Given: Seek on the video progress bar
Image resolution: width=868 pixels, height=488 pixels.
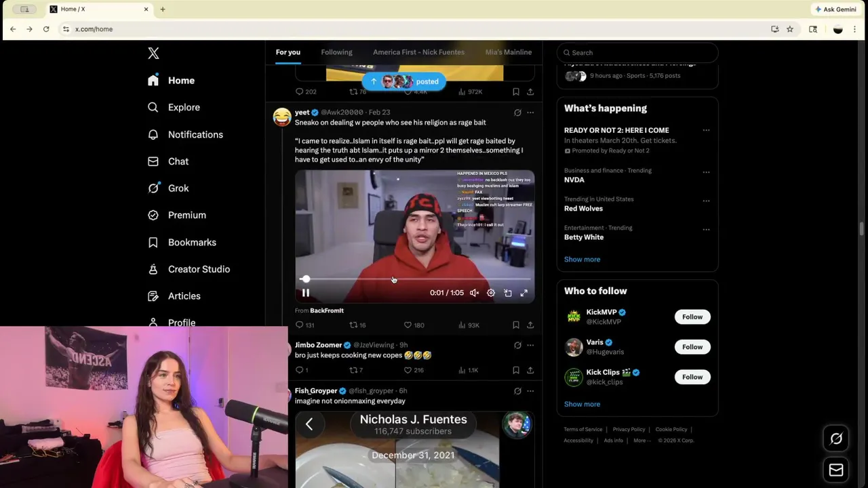Looking at the screenshot, I should coord(415,279).
